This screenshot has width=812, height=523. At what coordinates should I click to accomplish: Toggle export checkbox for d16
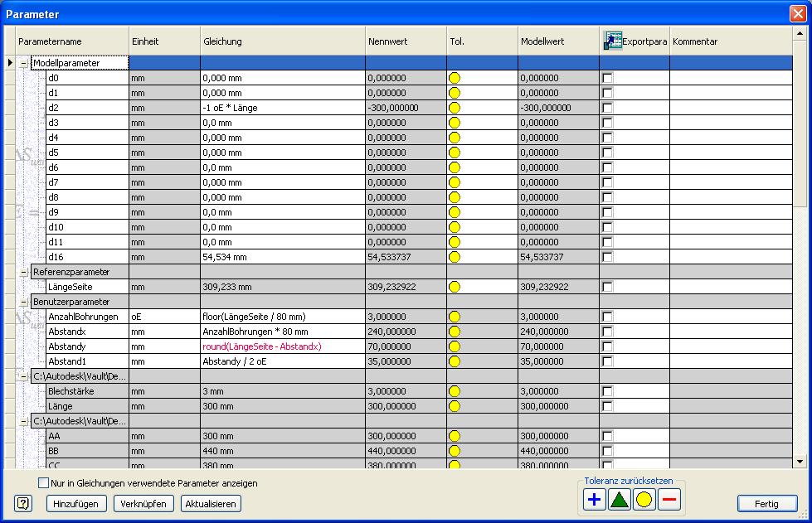click(607, 257)
